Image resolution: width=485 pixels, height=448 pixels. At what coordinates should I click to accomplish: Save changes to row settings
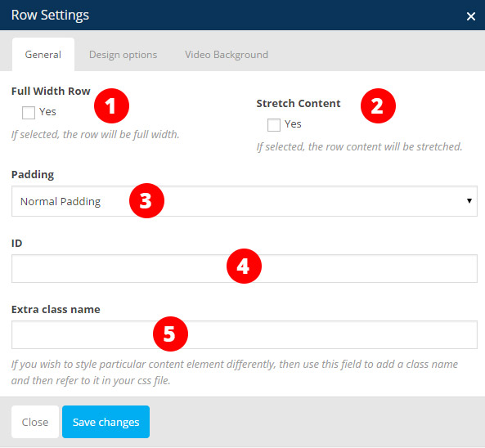pyautogui.click(x=106, y=422)
